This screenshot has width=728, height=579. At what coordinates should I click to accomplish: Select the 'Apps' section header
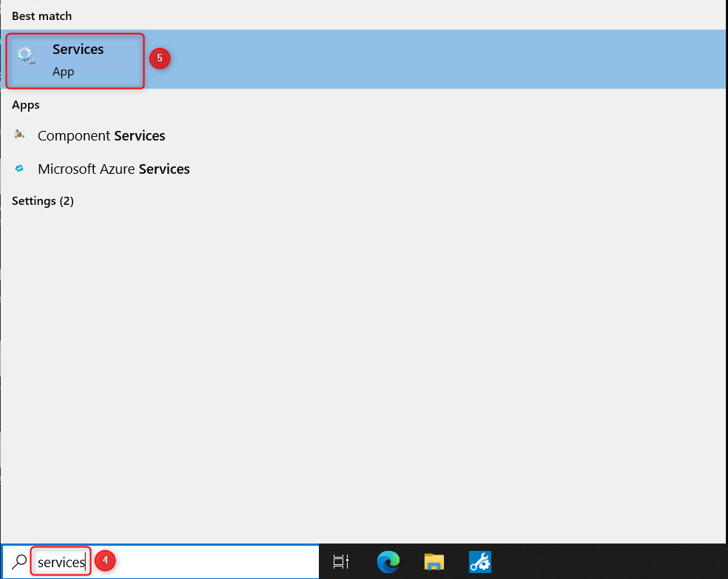26,105
